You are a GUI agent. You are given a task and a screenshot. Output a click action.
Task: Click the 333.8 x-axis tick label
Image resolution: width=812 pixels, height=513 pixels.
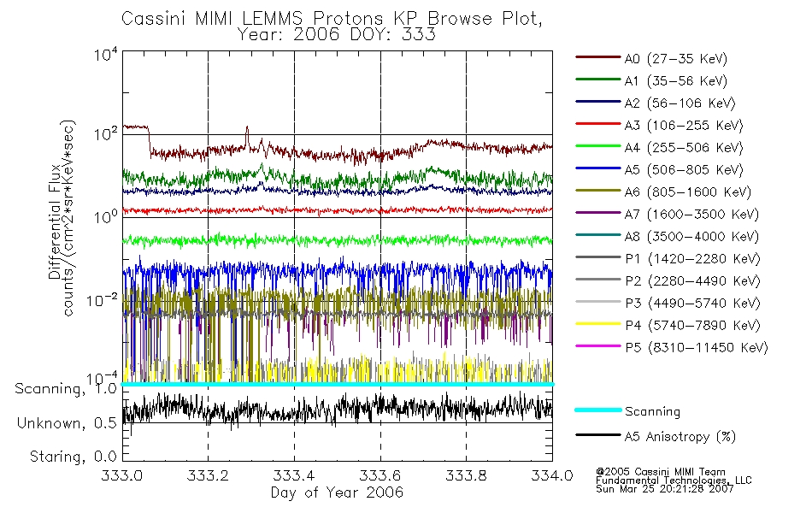(x=466, y=475)
